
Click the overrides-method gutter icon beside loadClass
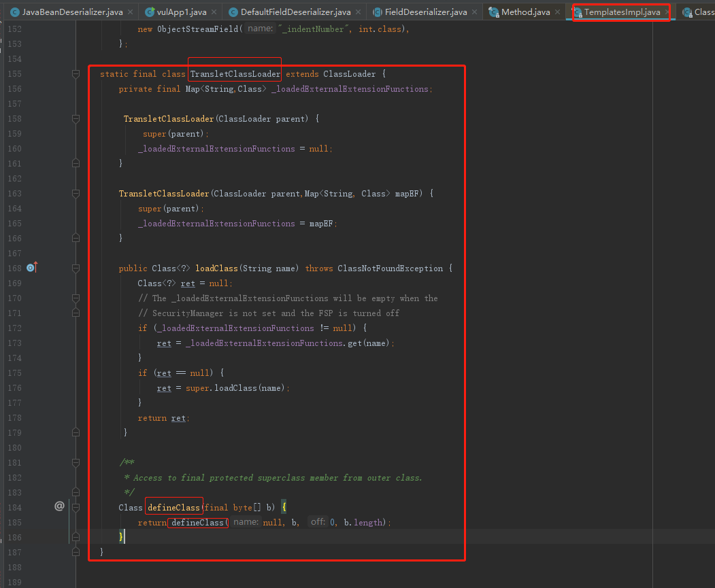point(31,268)
